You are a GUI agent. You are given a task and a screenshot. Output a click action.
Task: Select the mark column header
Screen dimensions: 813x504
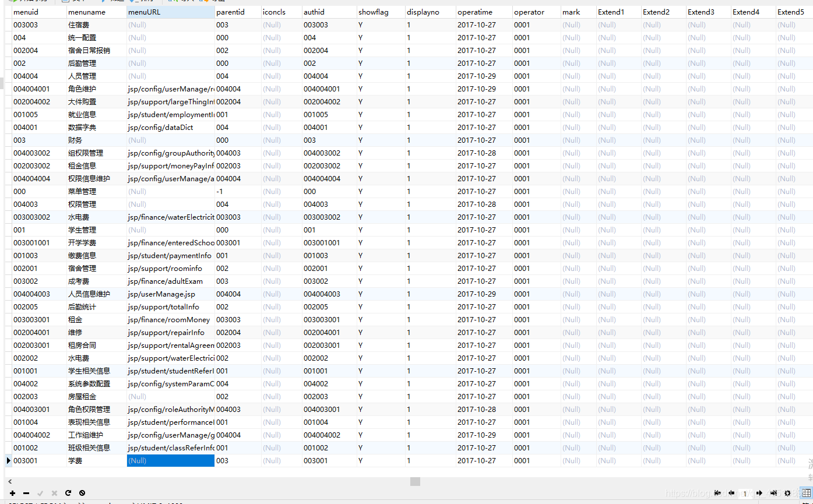point(579,12)
